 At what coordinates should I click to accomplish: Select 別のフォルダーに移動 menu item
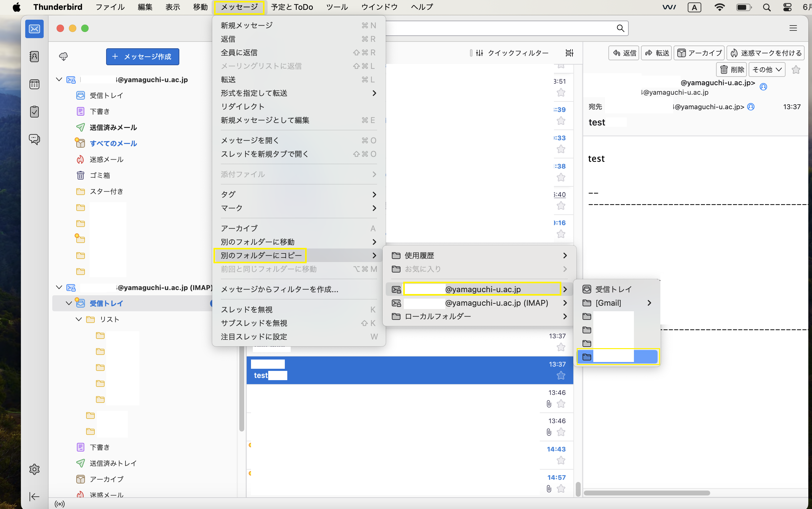(x=299, y=242)
